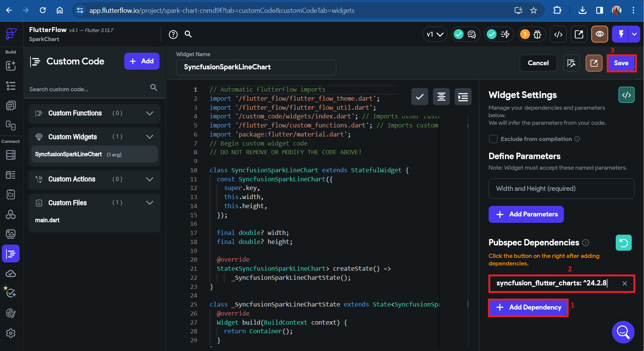Click the Add custom code button
644x351 pixels.
click(142, 61)
